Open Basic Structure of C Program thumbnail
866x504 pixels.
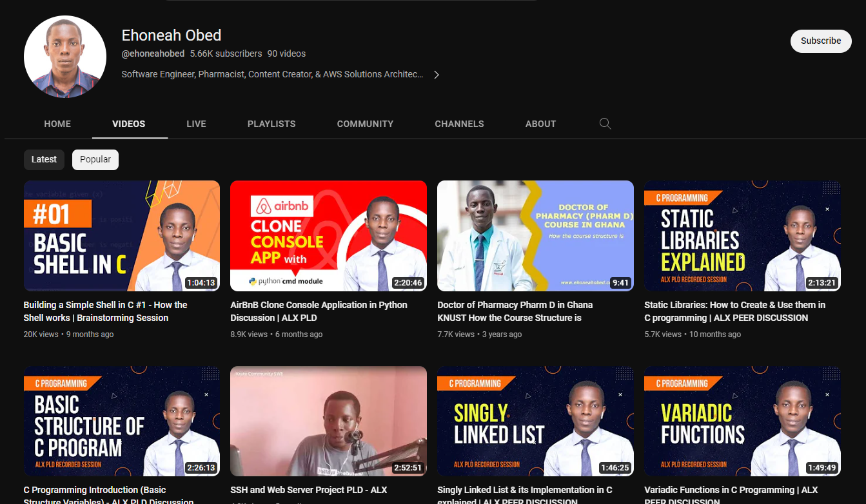(x=122, y=422)
